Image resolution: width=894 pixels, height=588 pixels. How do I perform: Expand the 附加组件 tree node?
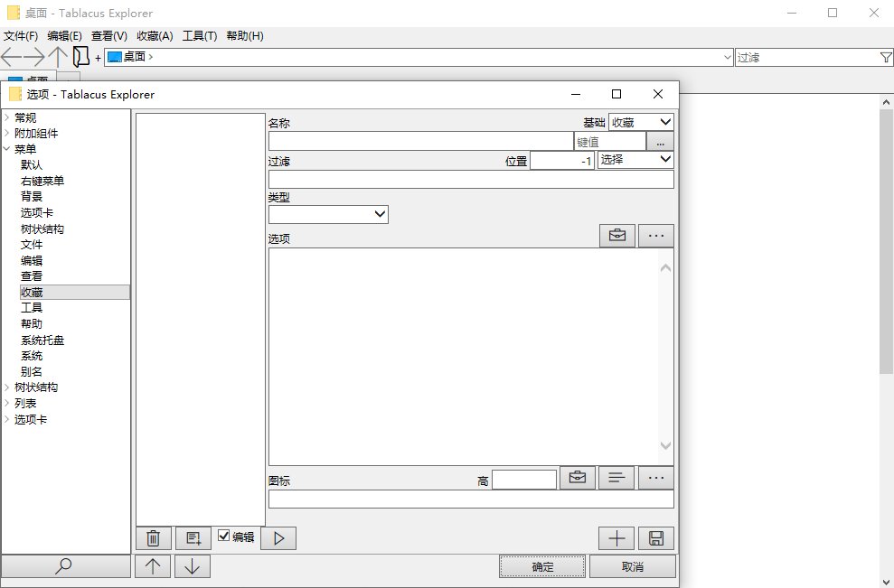pyautogui.click(x=7, y=134)
